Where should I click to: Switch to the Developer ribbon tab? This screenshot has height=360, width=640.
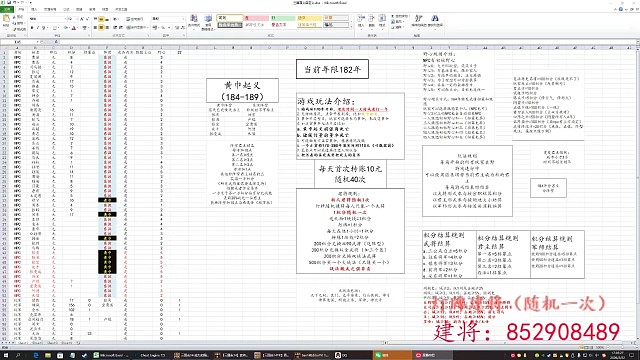coord(121,9)
